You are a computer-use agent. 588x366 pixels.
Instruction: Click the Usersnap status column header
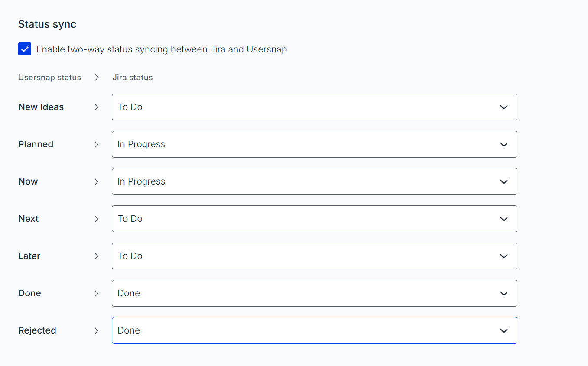point(49,78)
